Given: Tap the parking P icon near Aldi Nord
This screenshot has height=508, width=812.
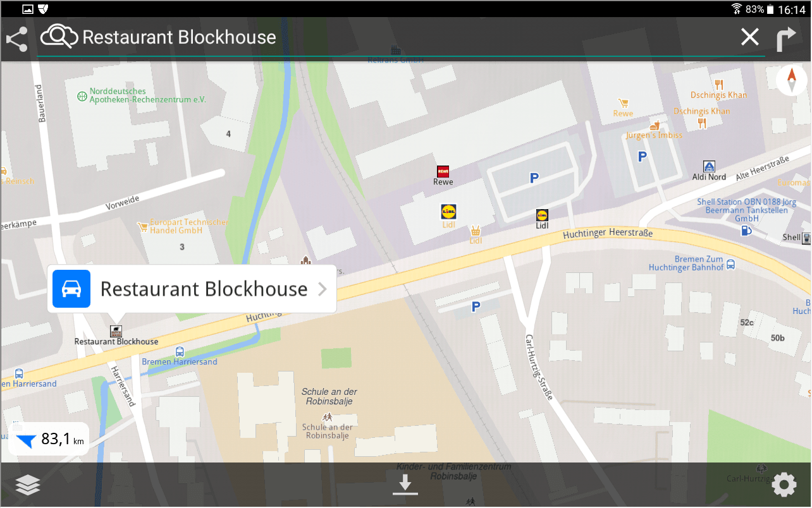Looking at the screenshot, I should [643, 156].
